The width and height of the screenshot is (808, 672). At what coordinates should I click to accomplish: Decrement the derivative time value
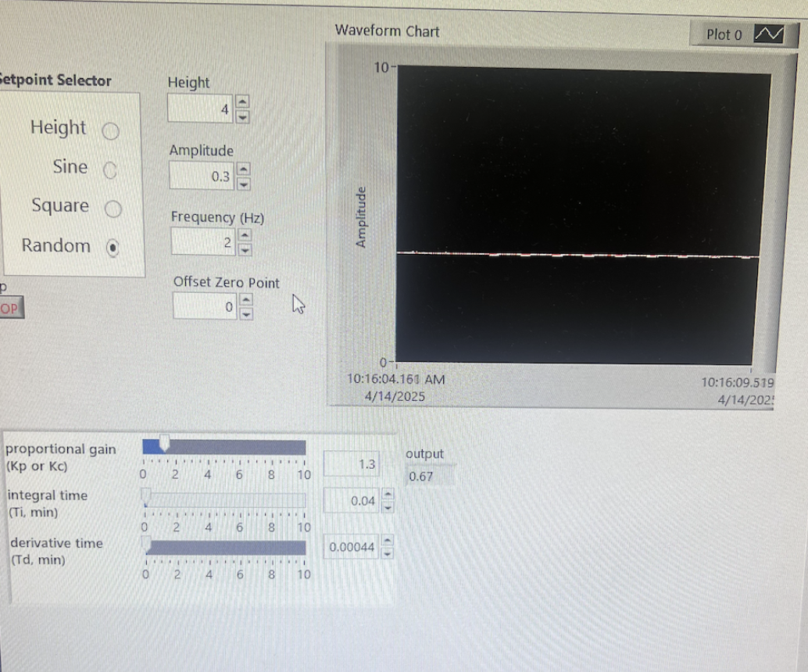point(388,554)
